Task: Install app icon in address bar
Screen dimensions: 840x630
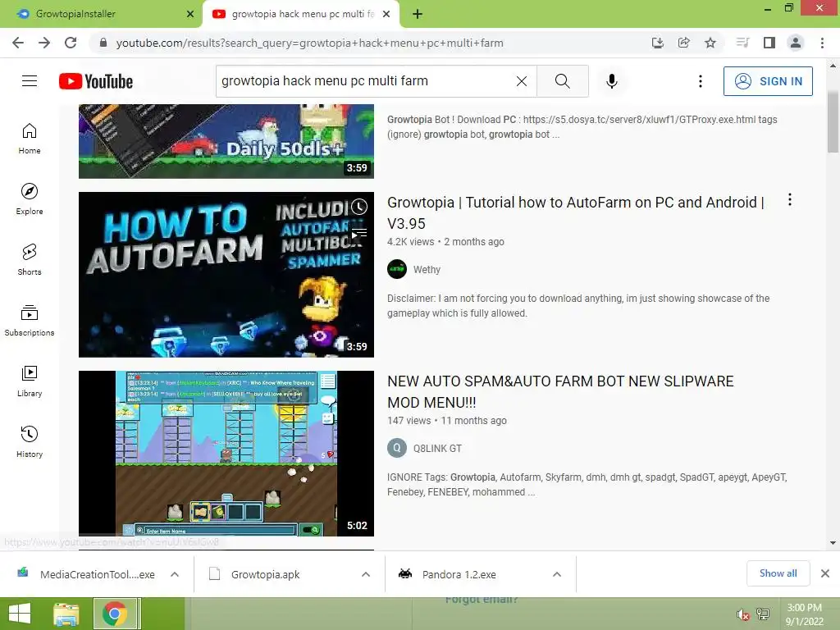Action: (658, 43)
